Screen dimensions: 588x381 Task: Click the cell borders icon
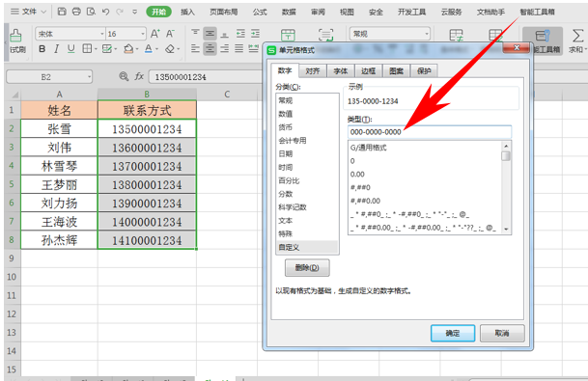[x=87, y=48]
